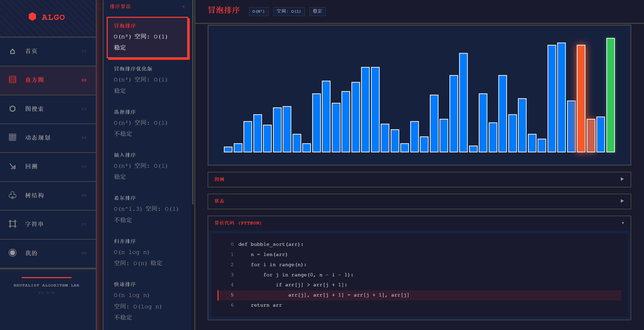Click the BRUTALIST ALGORITHM LAB footer text
The height and width of the screenshot is (330, 644).
click(x=46, y=285)
